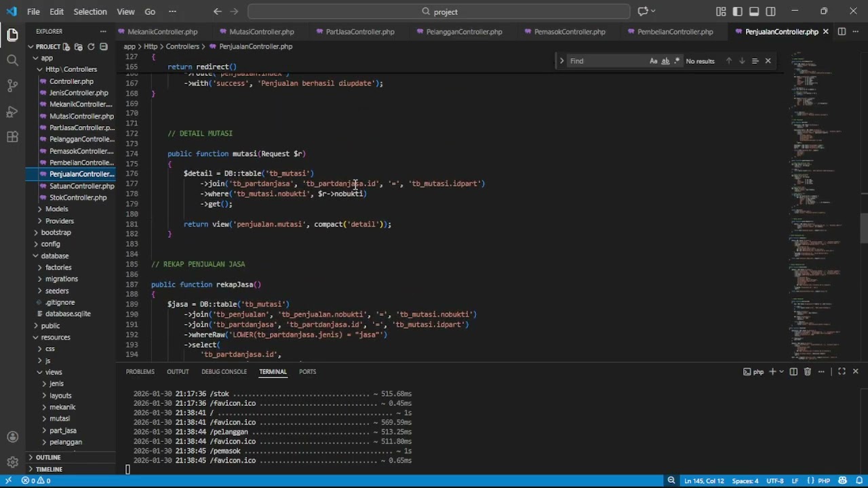Viewport: 868px width, 488px height.
Task: Expand the Providers folder
Action: (x=39, y=221)
